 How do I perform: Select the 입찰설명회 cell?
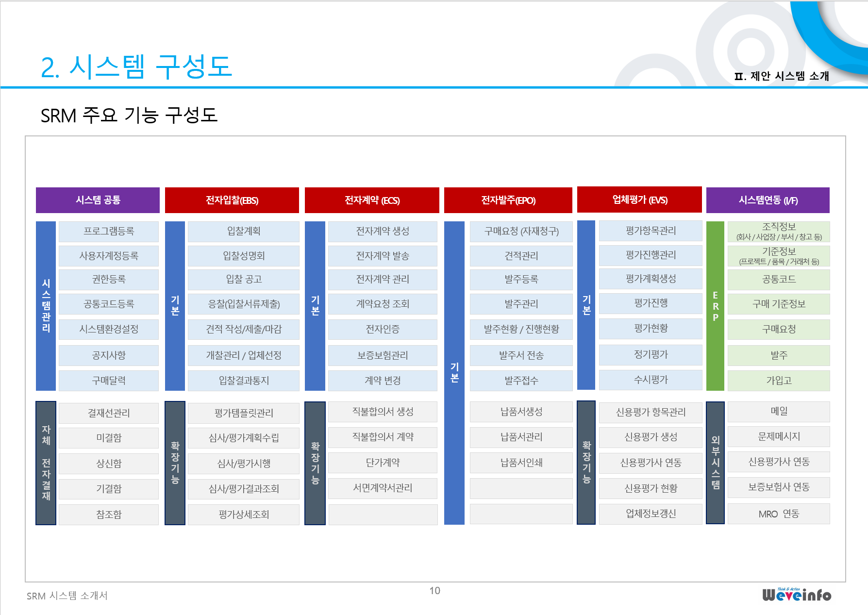click(x=244, y=256)
